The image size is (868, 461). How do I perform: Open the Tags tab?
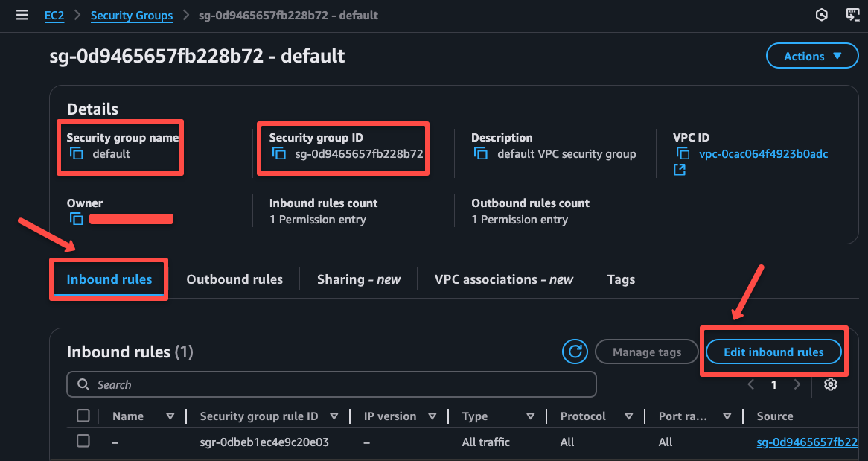(x=621, y=279)
